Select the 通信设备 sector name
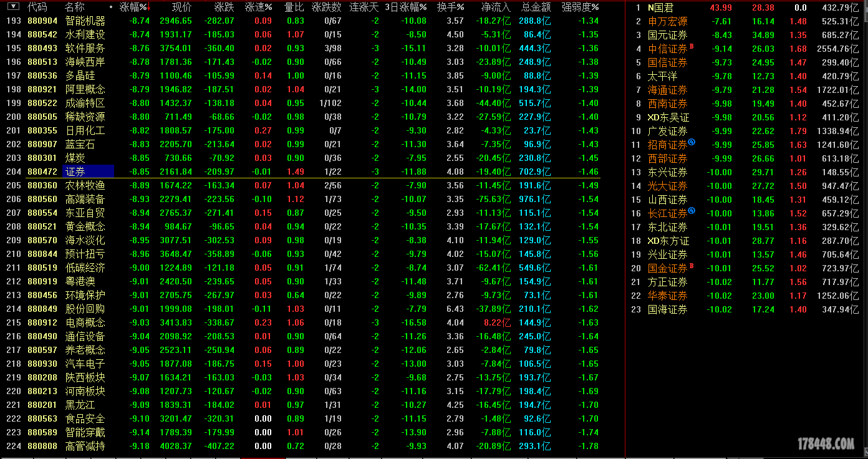 pyautogui.click(x=85, y=336)
